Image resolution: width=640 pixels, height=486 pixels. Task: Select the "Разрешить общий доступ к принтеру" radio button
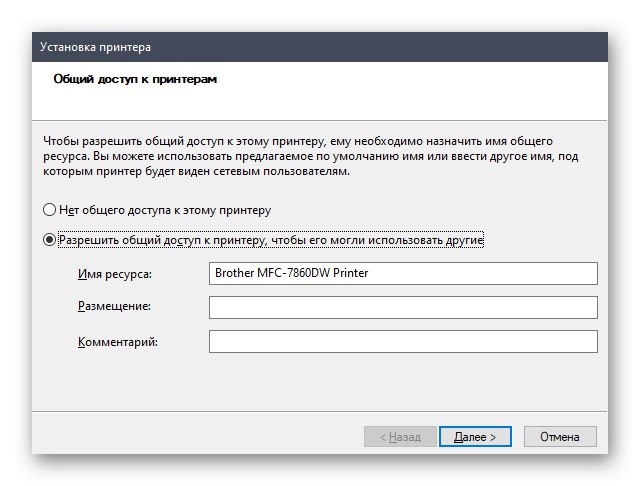pos(50,240)
